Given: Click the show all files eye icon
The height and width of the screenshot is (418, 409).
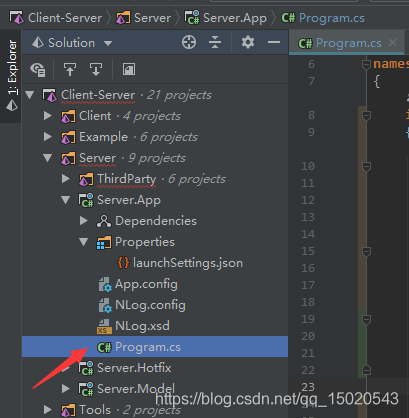Looking at the screenshot, I should [37, 69].
